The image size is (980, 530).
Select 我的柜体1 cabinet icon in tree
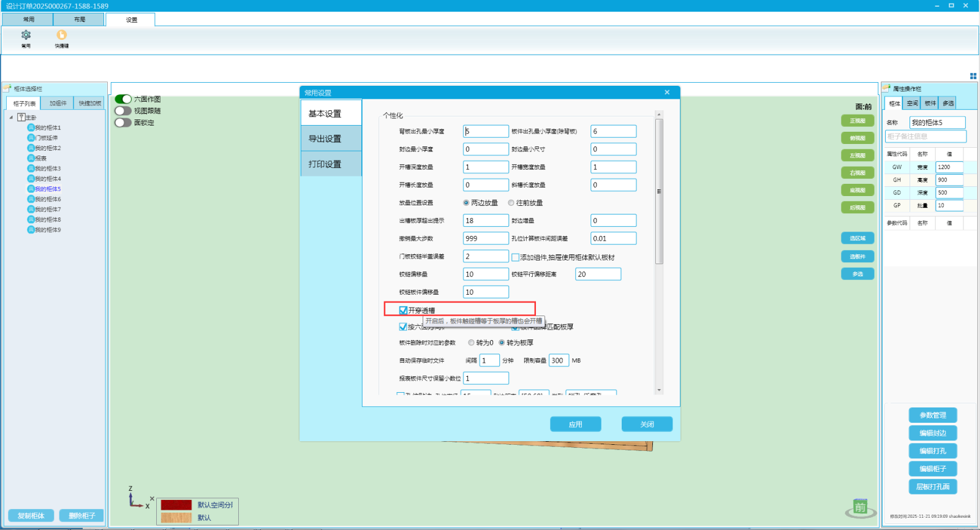tap(31, 127)
